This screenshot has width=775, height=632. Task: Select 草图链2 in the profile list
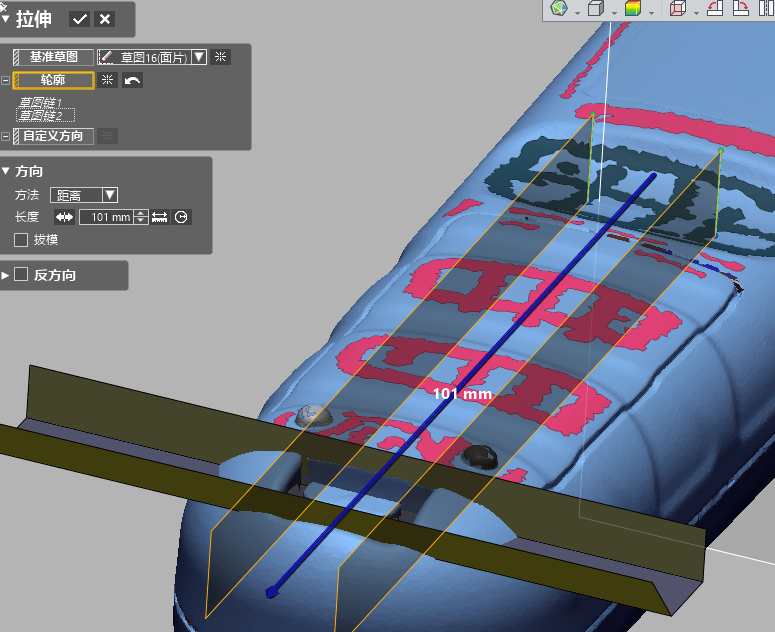(40, 116)
